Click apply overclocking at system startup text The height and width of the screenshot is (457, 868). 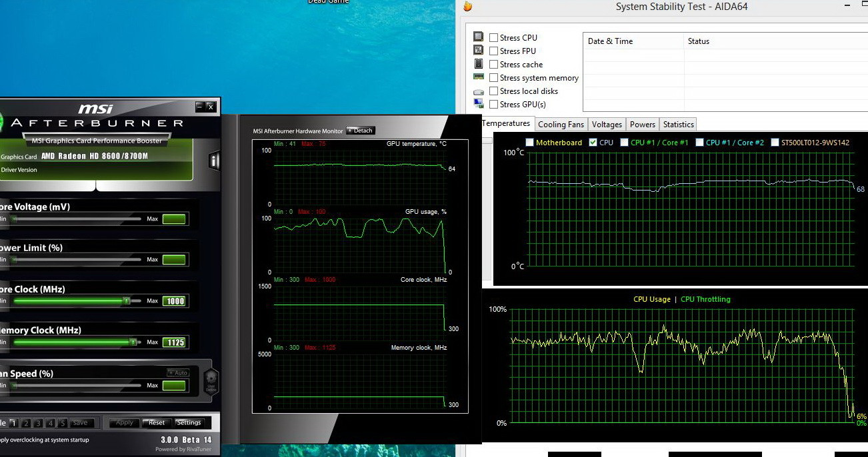[x=44, y=440]
